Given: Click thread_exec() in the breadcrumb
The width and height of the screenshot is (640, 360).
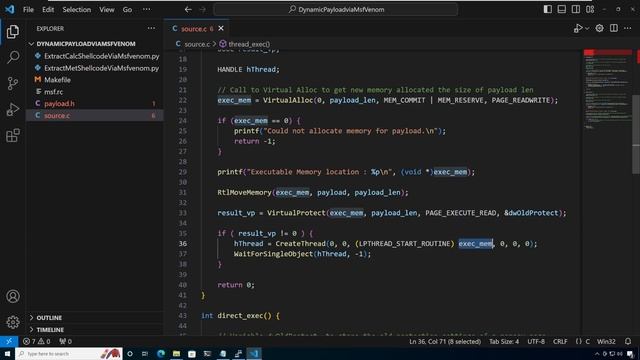Looking at the screenshot, I should click(244, 44).
